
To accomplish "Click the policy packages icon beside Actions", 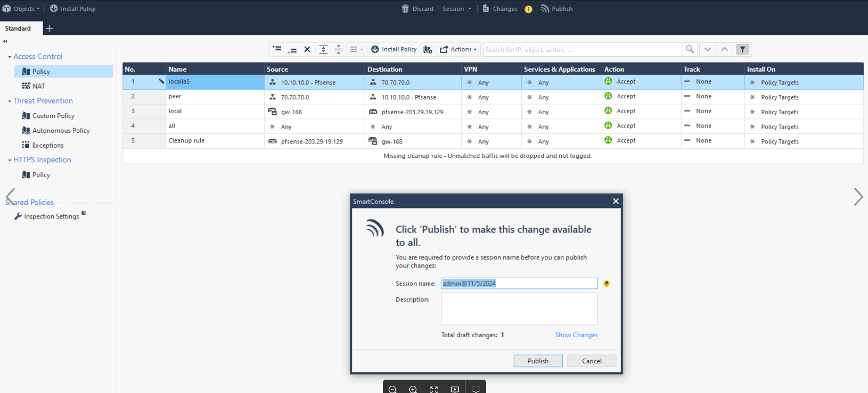I will point(428,50).
